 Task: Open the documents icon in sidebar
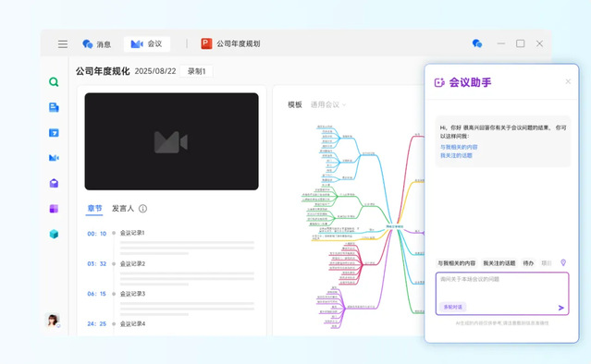(x=54, y=107)
